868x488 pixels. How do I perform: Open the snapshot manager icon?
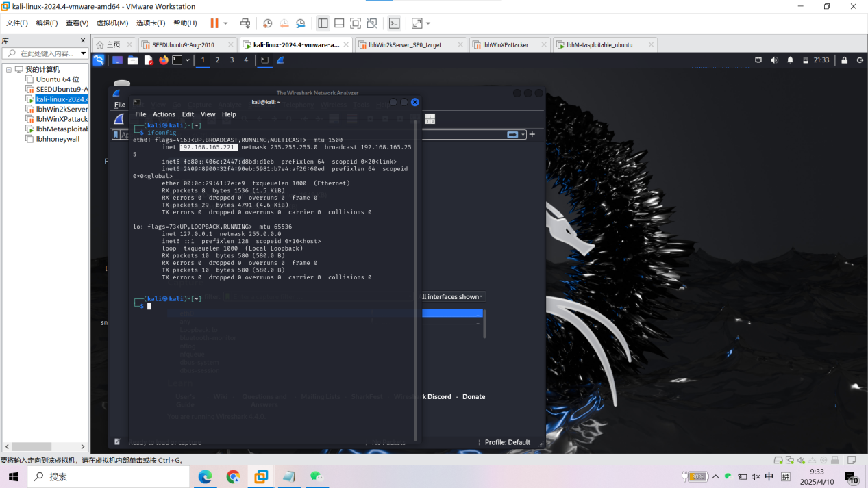301,23
